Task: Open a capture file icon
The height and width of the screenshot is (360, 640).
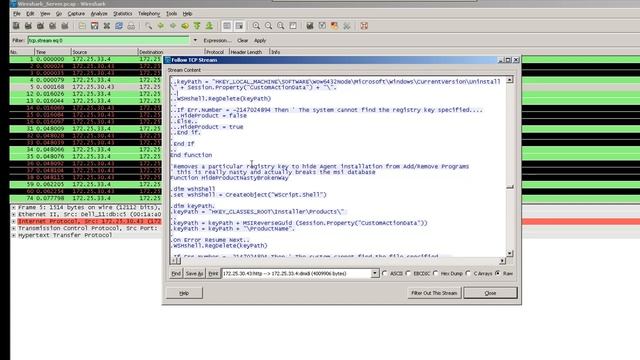Action: 82,26
